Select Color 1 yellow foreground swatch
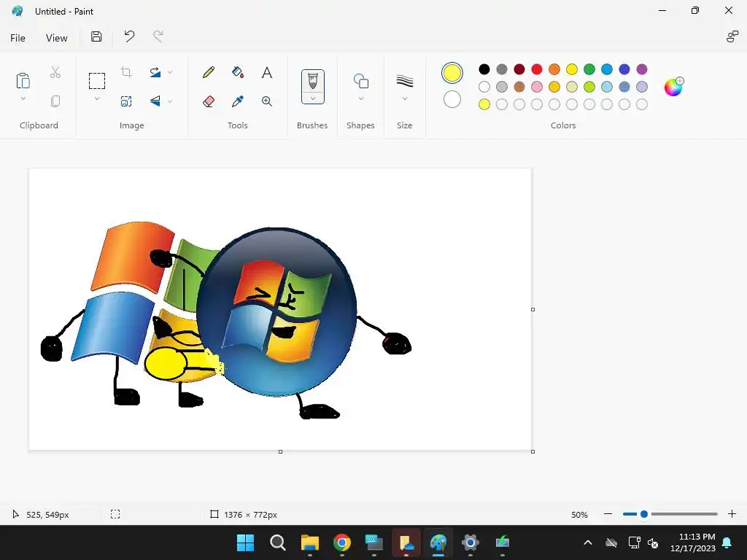This screenshot has height=560, width=747. pyautogui.click(x=452, y=73)
